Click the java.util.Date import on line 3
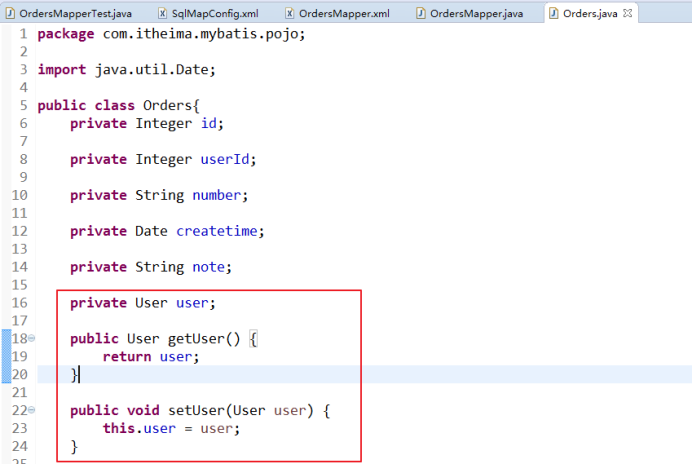Image resolution: width=693 pixels, height=464 pixels. coord(152,70)
